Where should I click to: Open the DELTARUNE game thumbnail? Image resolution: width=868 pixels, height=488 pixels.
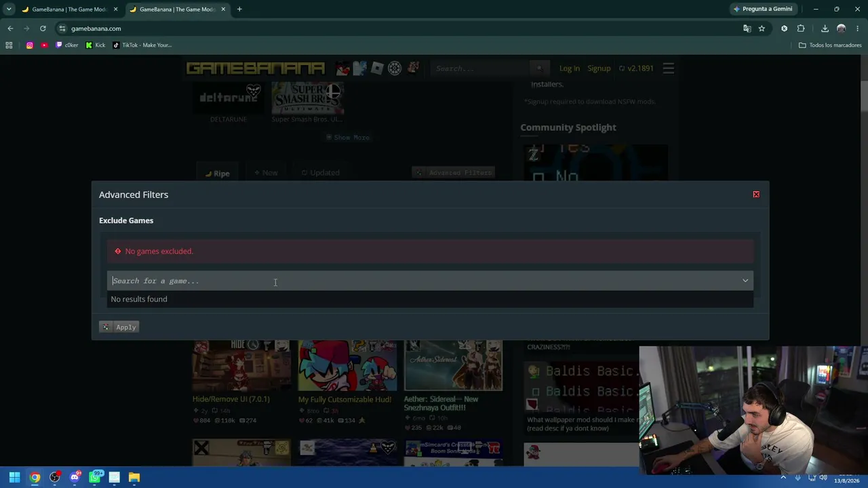coord(229,98)
